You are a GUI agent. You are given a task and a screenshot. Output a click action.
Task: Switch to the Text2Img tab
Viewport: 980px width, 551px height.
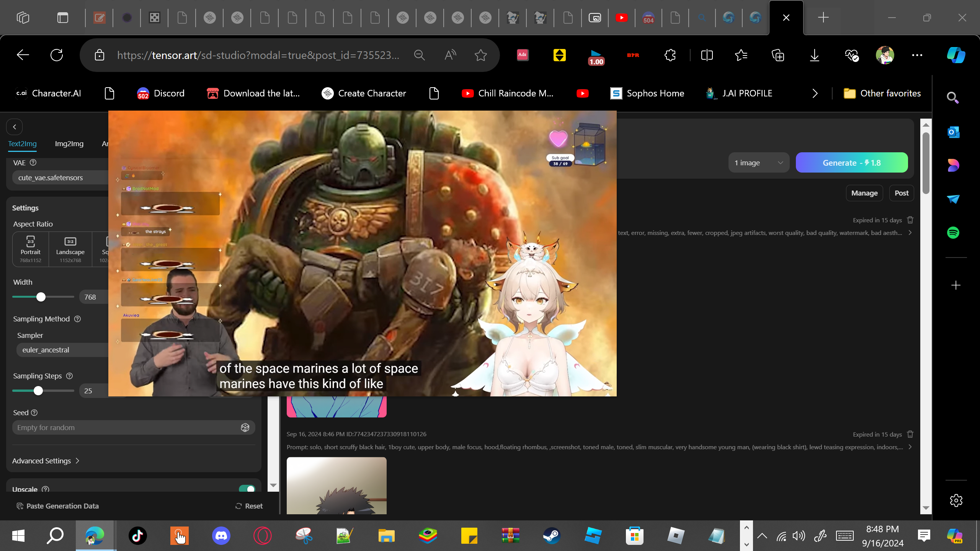[x=23, y=144]
